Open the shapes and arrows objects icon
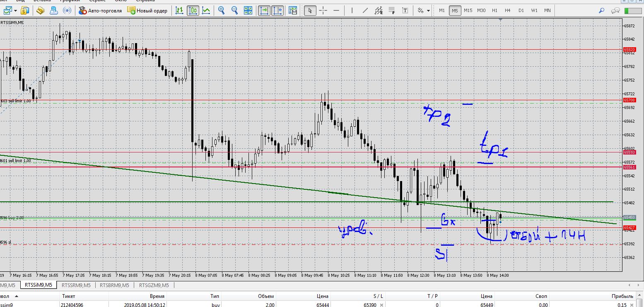The image size is (644, 307). point(421,10)
